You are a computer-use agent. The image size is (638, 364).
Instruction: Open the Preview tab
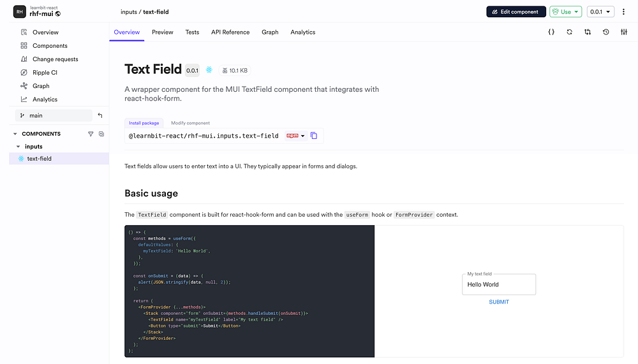pos(163,32)
